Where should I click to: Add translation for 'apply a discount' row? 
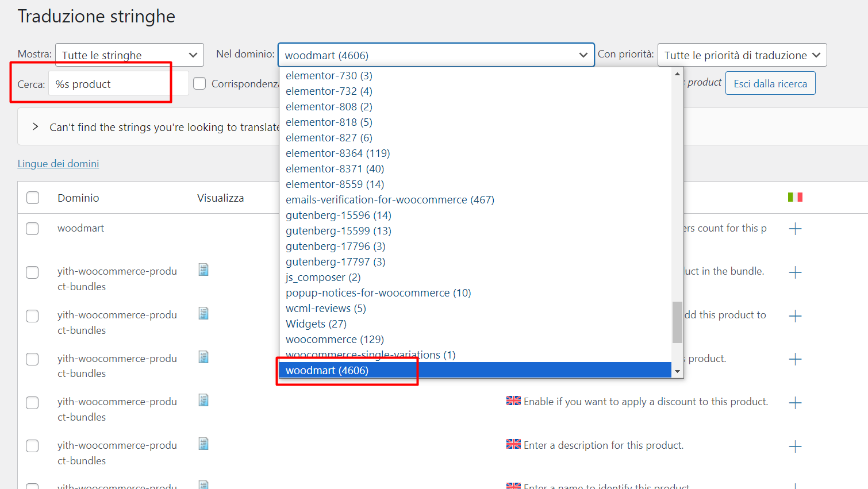(x=795, y=403)
